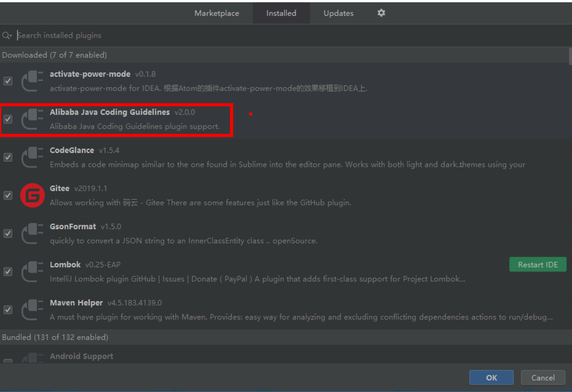
Task: Uncheck the GsonFormat plugin
Action: (8, 234)
